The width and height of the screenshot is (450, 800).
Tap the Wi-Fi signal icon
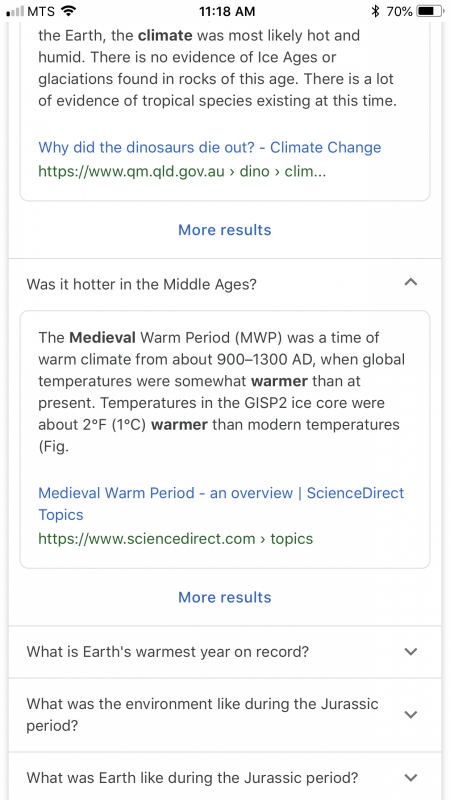(67, 11)
